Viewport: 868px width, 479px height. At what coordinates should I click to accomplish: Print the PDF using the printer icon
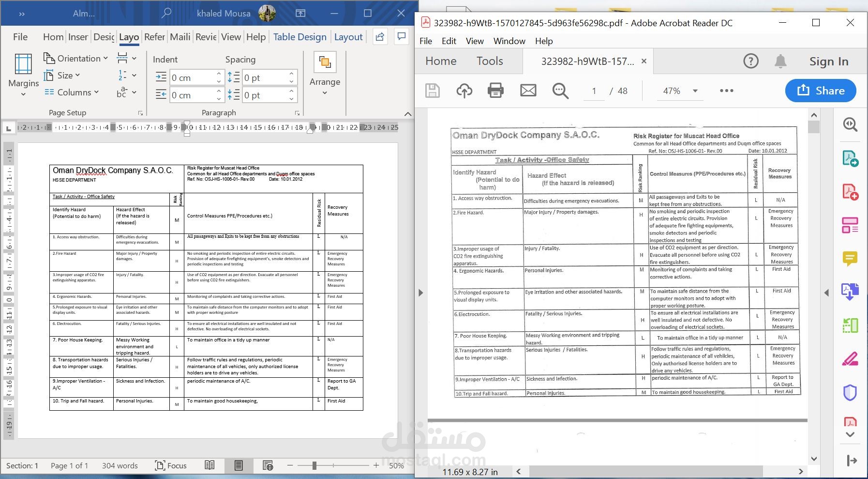point(495,91)
